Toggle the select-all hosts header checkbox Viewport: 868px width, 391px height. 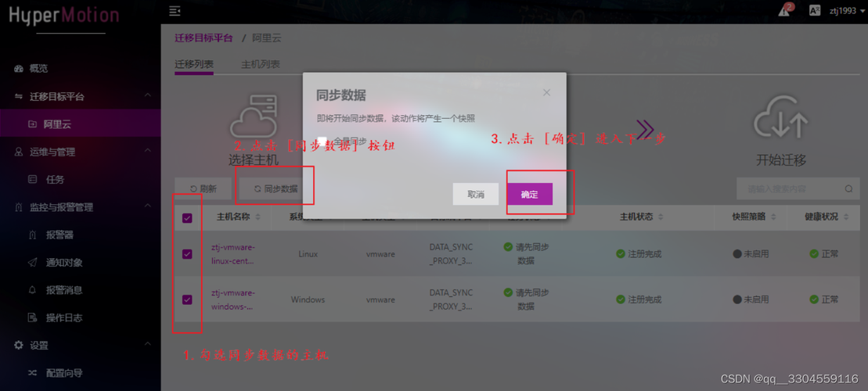coord(187,218)
